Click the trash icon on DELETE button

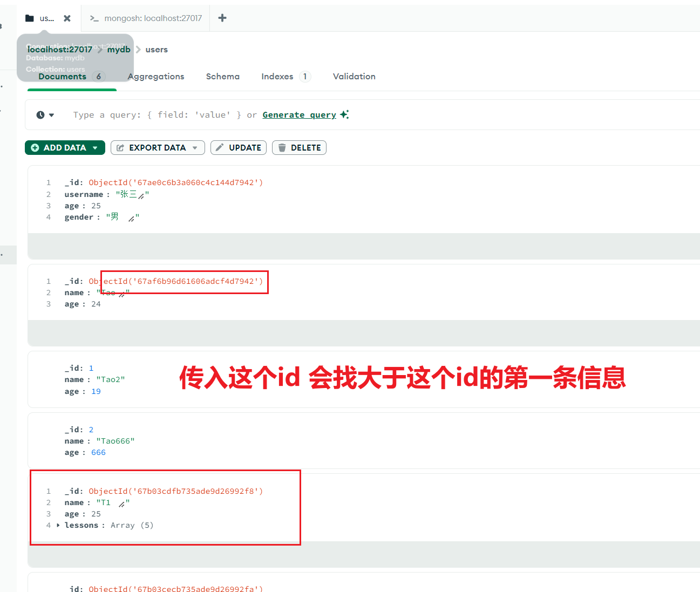pyautogui.click(x=282, y=148)
